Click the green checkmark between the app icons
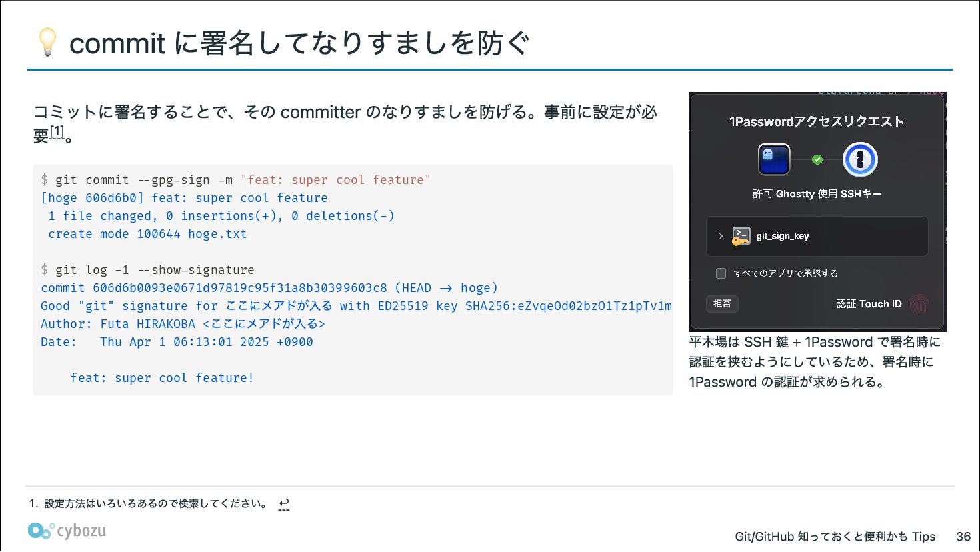This screenshot has height=552, width=980. 817,160
